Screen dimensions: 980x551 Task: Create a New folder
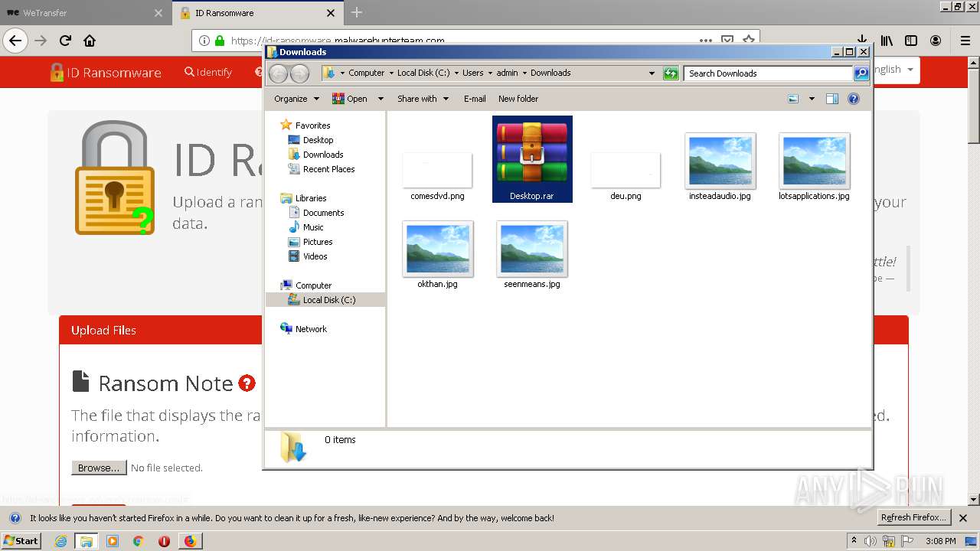(x=518, y=99)
